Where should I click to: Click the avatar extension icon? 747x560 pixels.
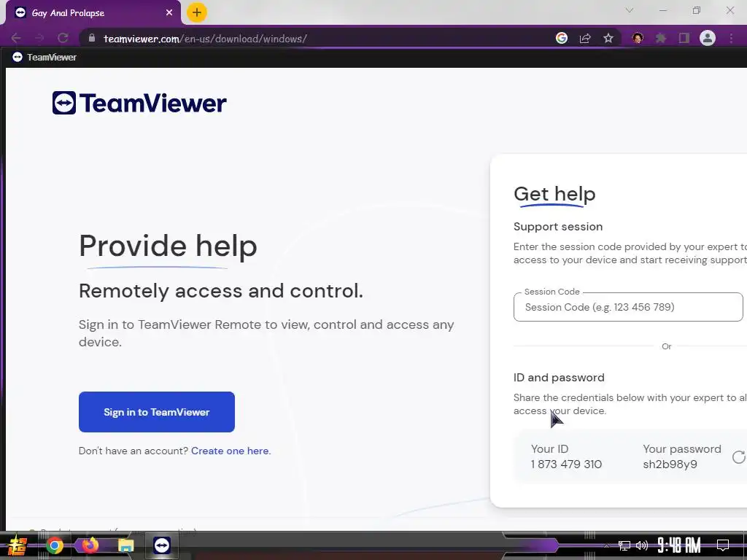coord(638,38)
